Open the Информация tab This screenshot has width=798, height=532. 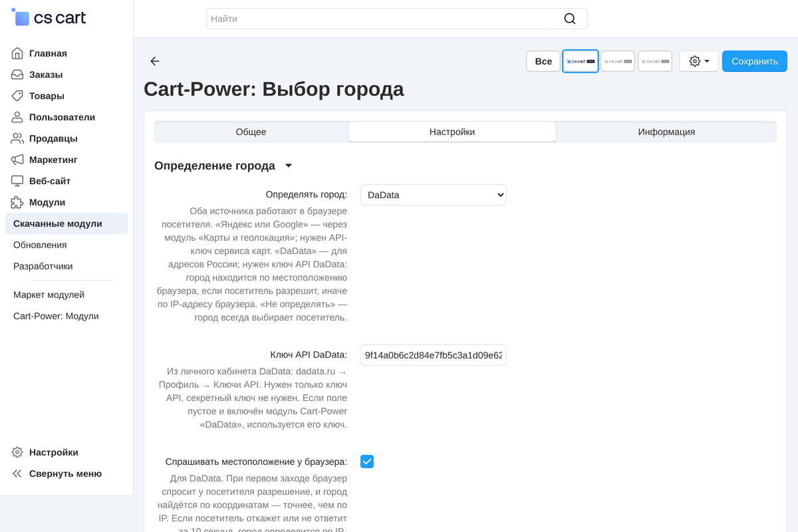666,132
